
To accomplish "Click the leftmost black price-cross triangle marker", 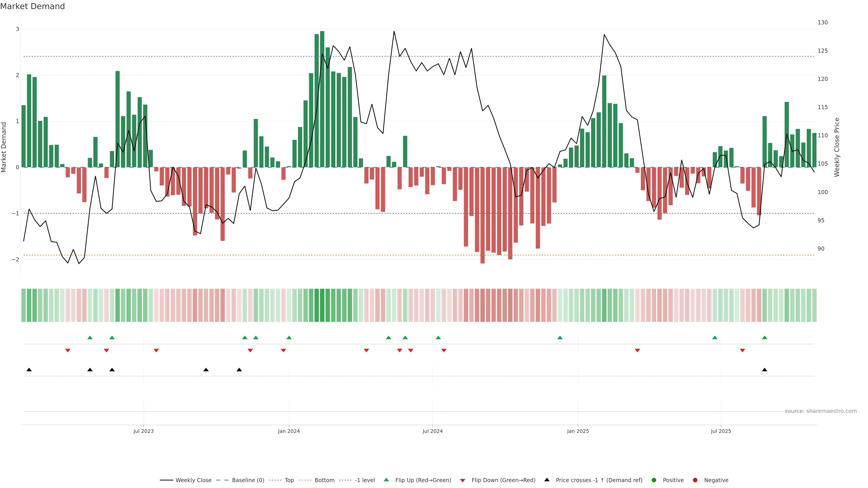I will tap(29, 370).
